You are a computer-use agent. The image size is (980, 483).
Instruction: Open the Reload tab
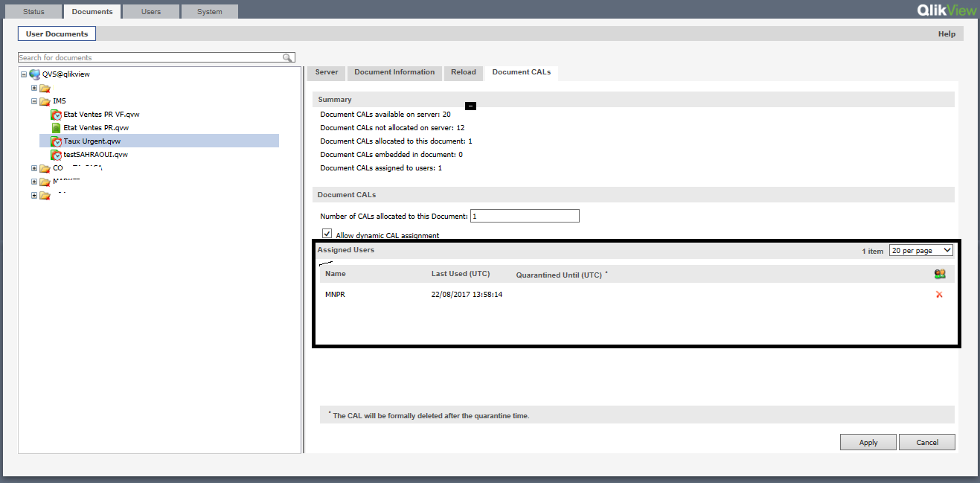click(464, 72)
